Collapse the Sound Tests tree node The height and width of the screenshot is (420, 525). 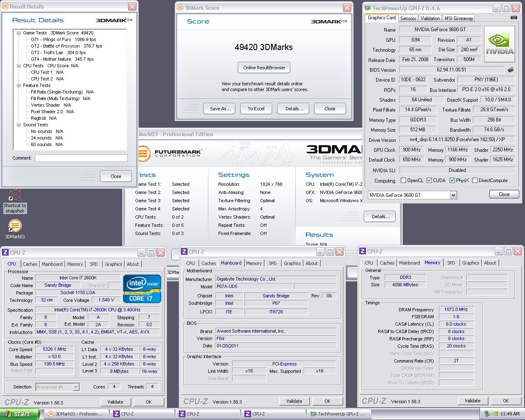click(x=19, y=125)
